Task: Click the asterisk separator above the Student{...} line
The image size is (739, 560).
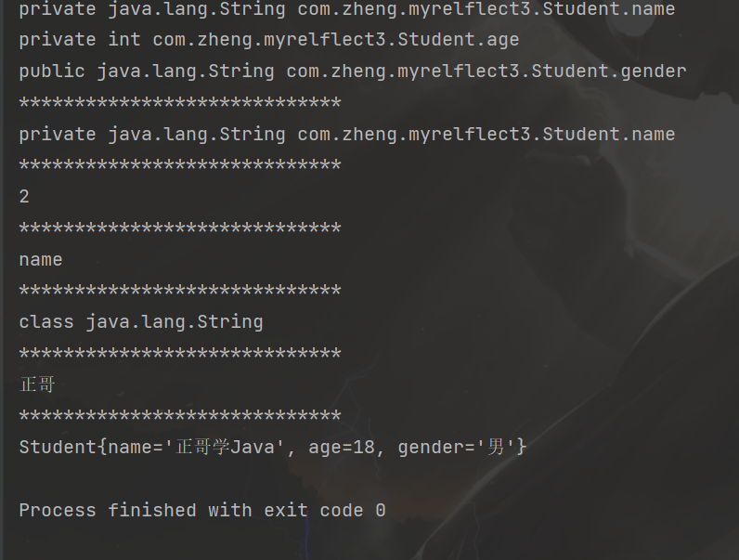Action: (x=180, y=417)
